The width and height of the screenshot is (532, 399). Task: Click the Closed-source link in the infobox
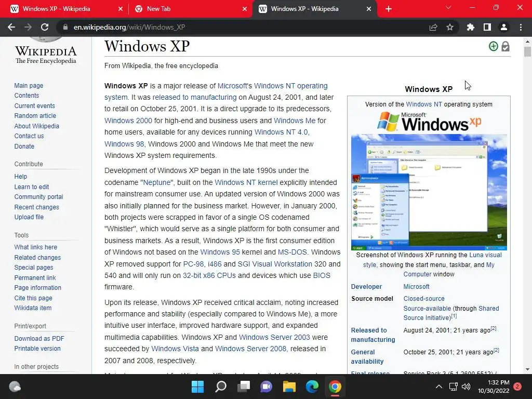pos(424,299)
